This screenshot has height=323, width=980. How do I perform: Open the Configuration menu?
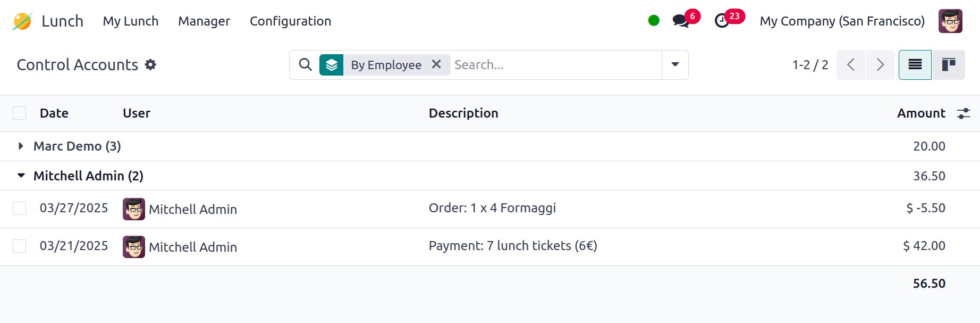pos(290,21)
